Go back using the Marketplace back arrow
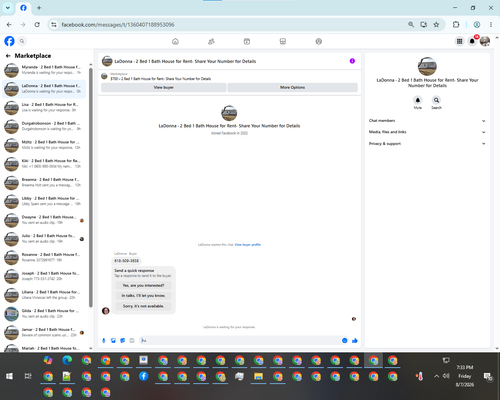The image size is (500, 400). click(8, 56)
